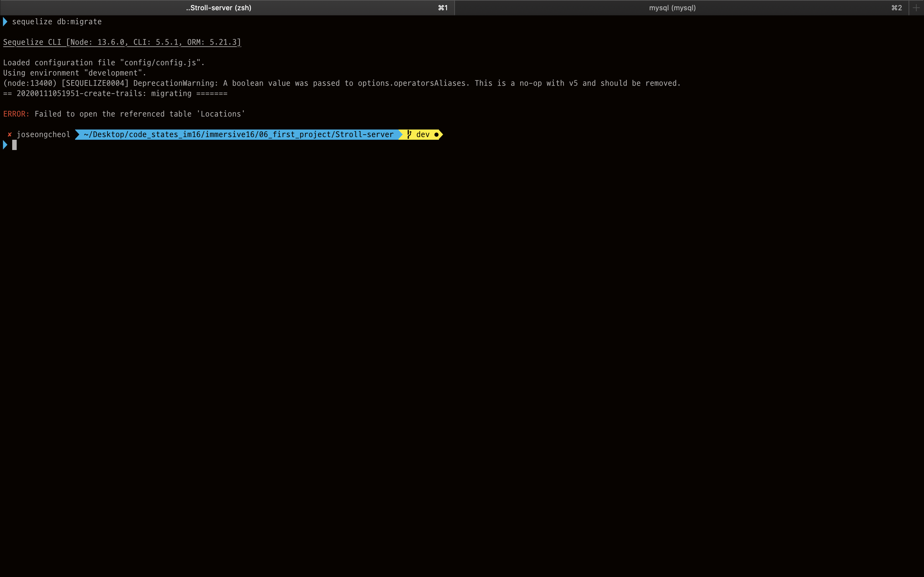Viewport: 924px width, 577px height.
Task: Click the "config/config.js" file path text
Action: 162,63
